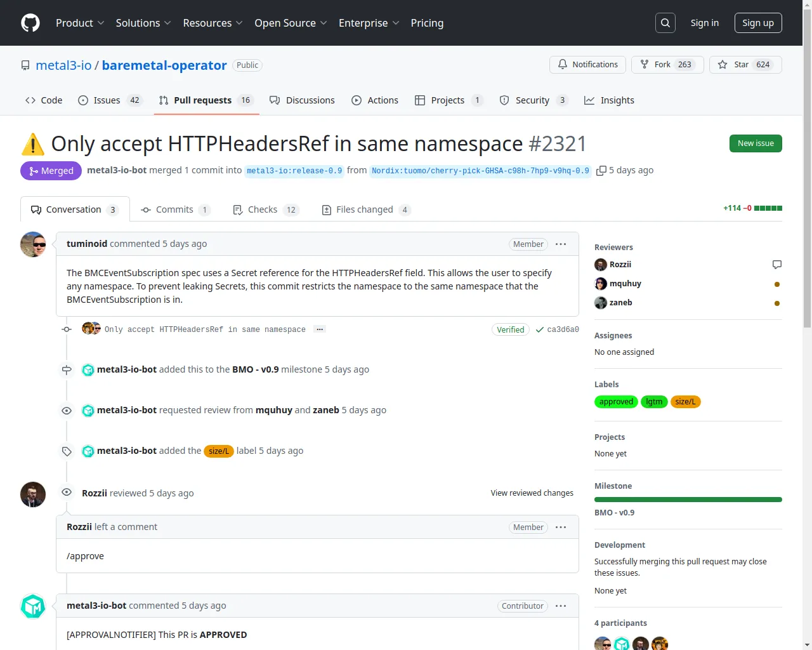Click bot avatar in milestone event

click(88, 370)
